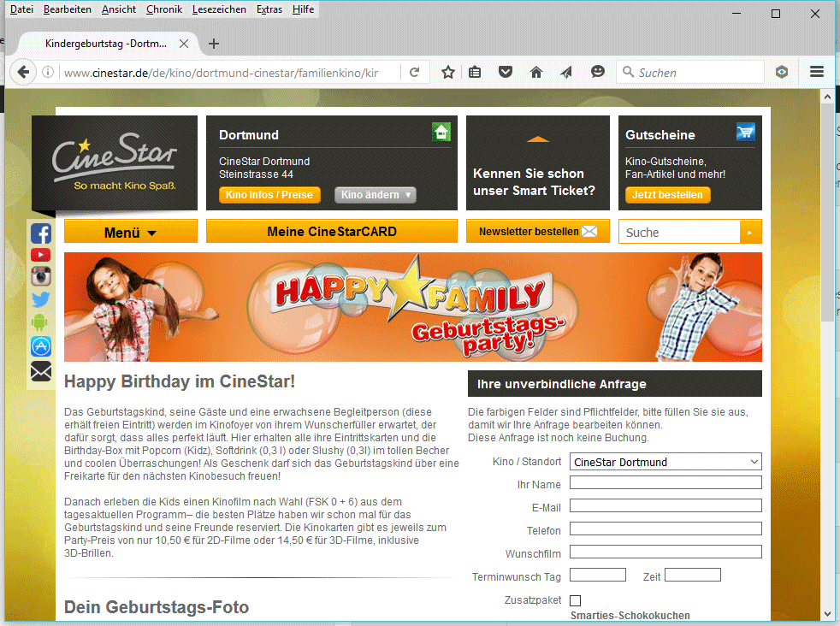Open CineStar Facebook page icon
The width and height of the screenshot is (840, 626).
[41, 234]
